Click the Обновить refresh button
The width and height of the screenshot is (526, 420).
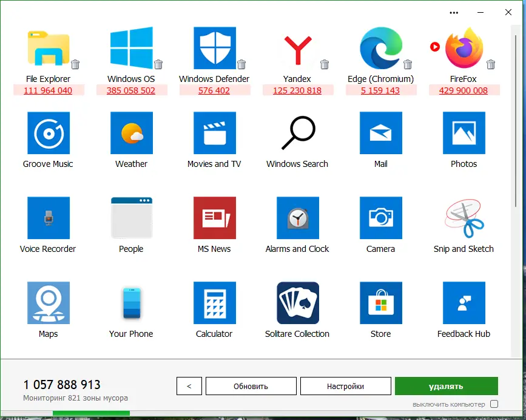[251, 386]
